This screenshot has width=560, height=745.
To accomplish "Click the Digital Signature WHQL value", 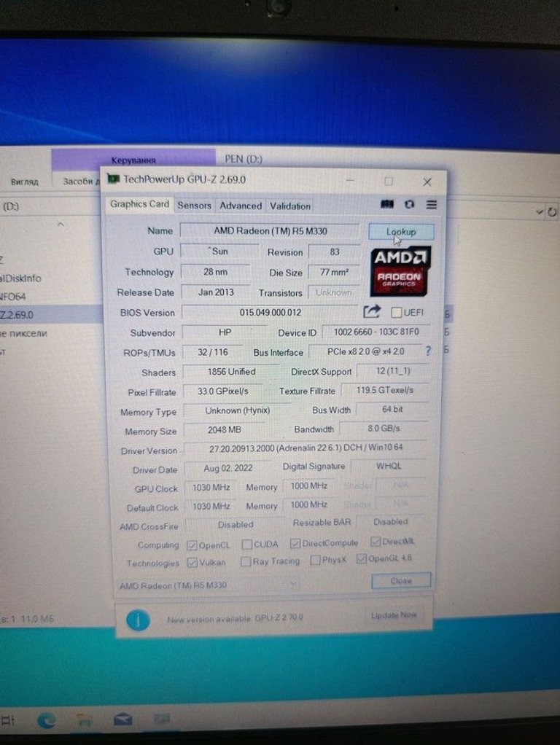I will (x=389, y=466).
